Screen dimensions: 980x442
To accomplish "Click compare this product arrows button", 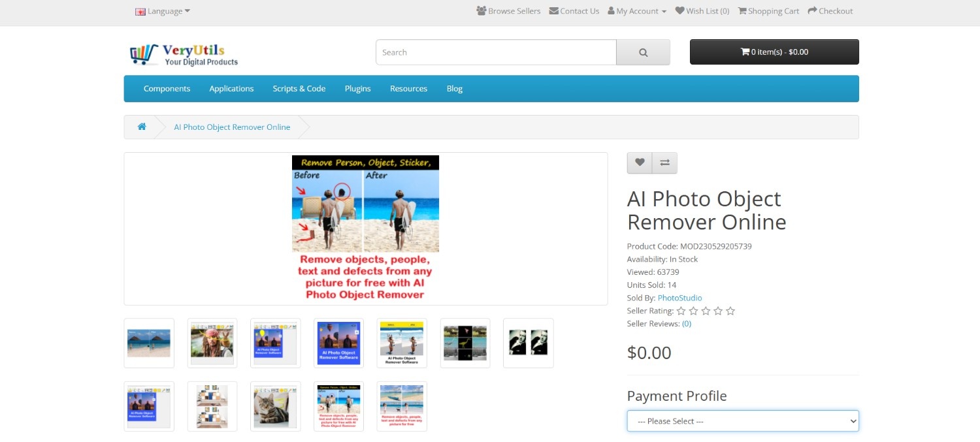I will [664, 163].
